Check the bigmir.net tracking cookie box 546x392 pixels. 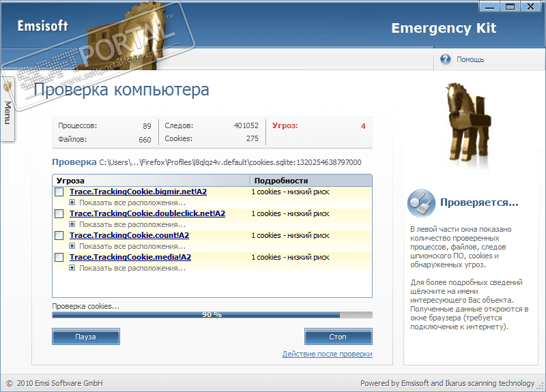point(59,192)
